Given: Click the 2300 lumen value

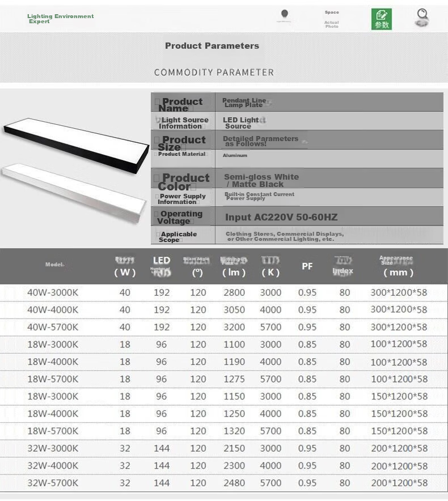Looking at the screenshot, I should [x=234, y=465].
